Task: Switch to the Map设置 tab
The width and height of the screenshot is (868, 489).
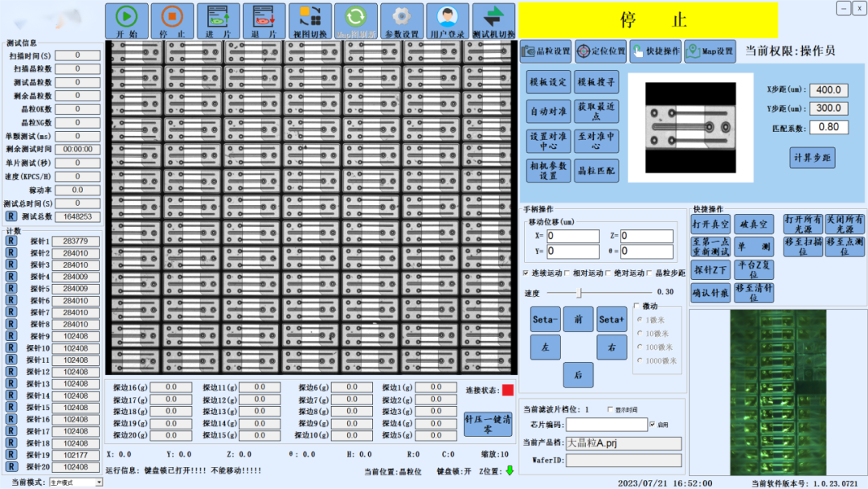Action: pos(710,51)
